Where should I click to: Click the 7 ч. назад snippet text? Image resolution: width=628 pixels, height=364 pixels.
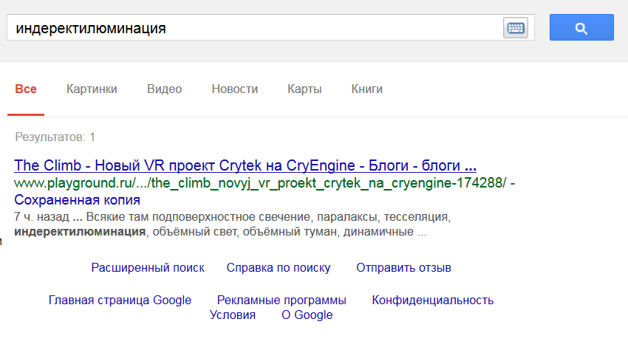[41, 216]
